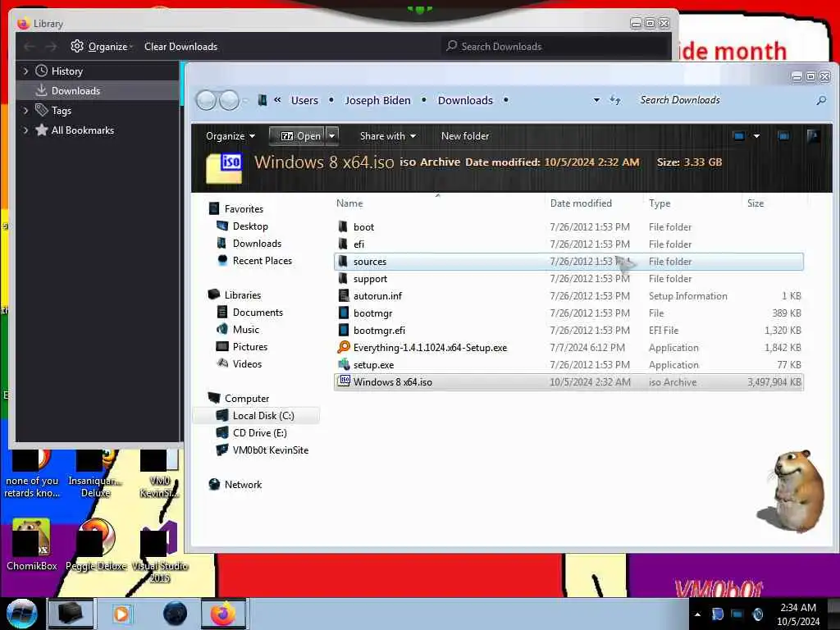Image resolution: width=840 pixels, height=630 pixels.
Task: Select Downloads in Library sidebar
Action: 98,90
